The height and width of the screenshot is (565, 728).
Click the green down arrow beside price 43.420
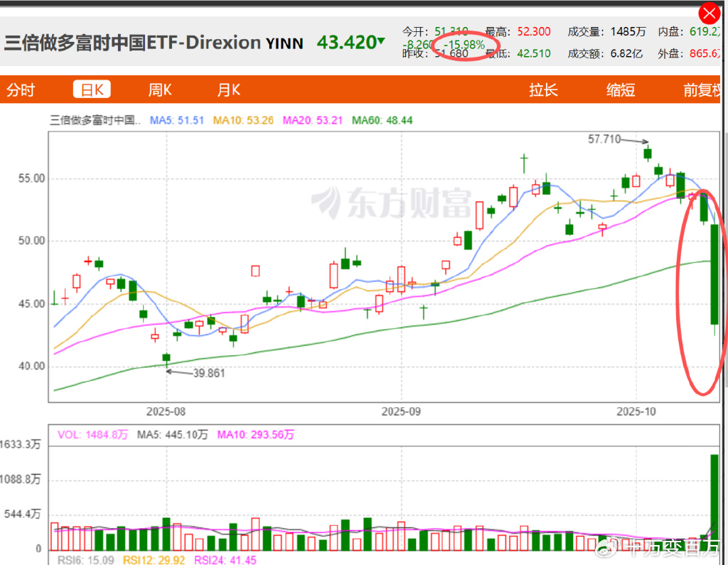coord(382,42)
